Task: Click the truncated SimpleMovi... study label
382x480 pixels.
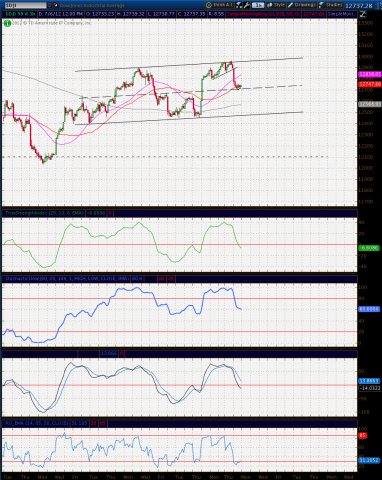Action: (341, 14)
